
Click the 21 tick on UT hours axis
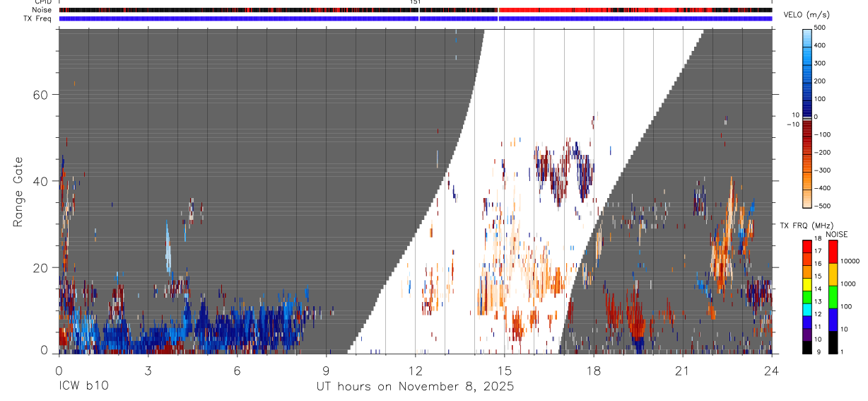[x=683, y=370]
